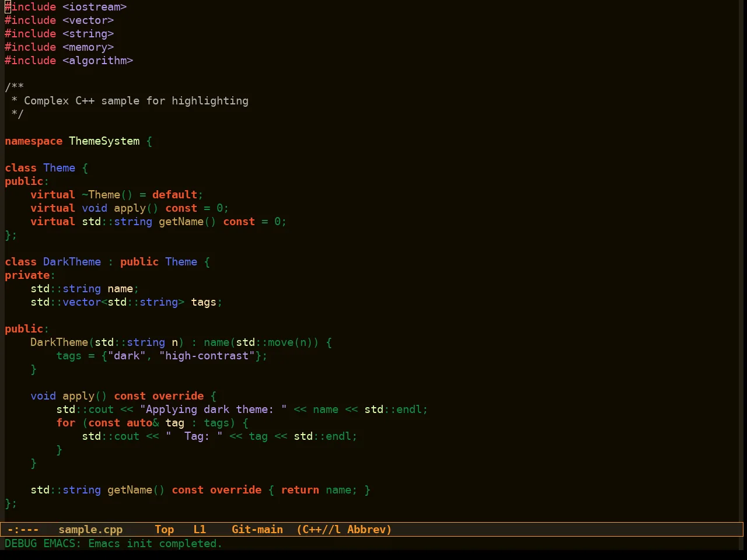The width and height of the screenshot is (747, 560).
Task: Click the sample.cpp buffer name in mode line
Action: [x=90, y=530]
